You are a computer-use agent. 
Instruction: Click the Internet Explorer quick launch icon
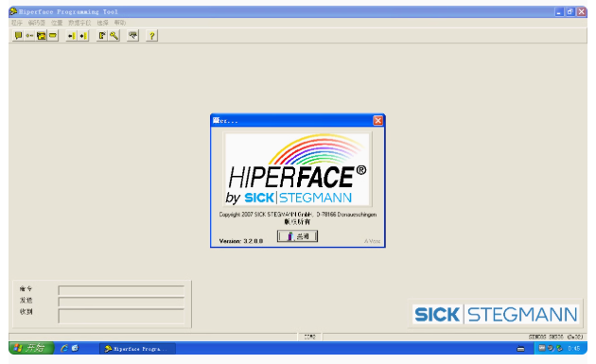tap(64, 348)
